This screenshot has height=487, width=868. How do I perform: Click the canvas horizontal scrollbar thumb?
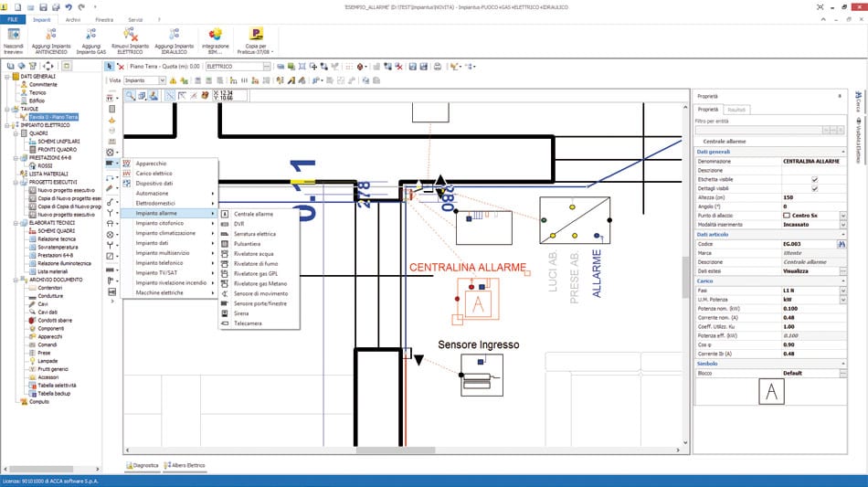396,450
